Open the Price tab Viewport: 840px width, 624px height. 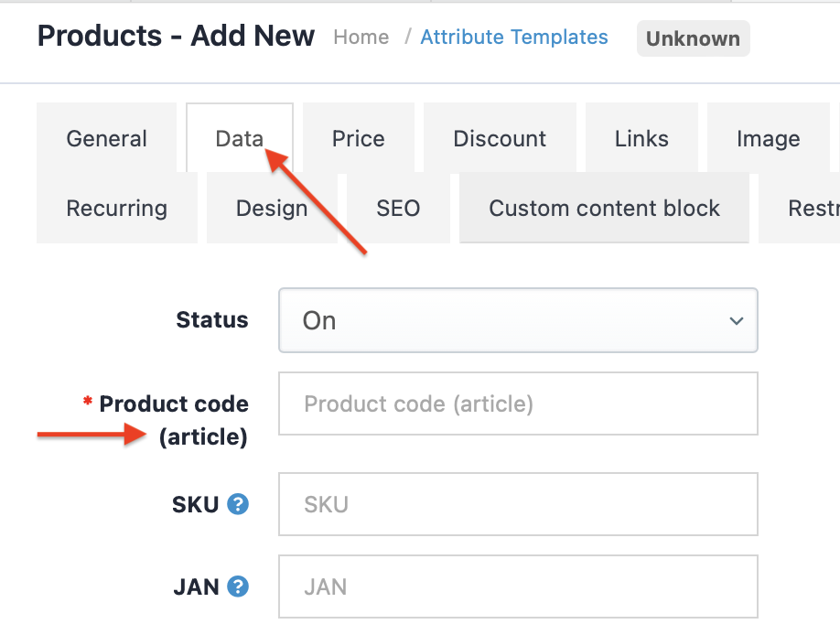click(358, 139)
